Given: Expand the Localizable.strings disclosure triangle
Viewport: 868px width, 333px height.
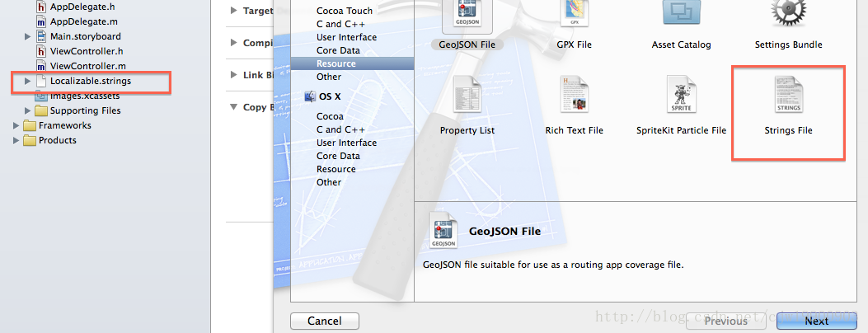Looking at the screenshot, I should tap(27, 82).
